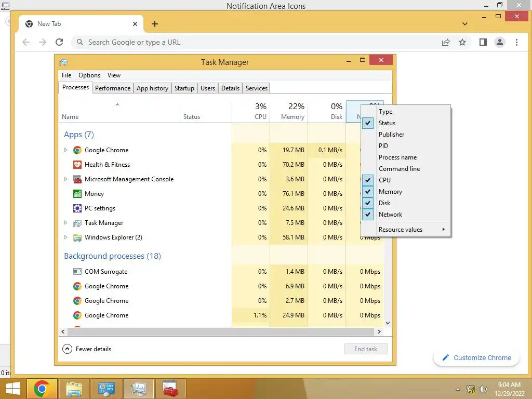Open the Windows Start button
The image size is (532, 399).
coord(12,388)
